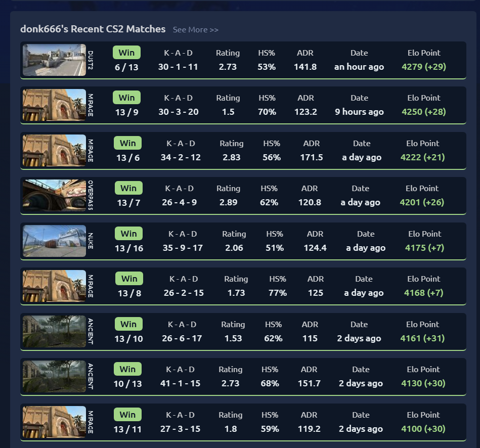Select the date 9 hours ago
Screen dimensions: 480x448
pos(359,112)
